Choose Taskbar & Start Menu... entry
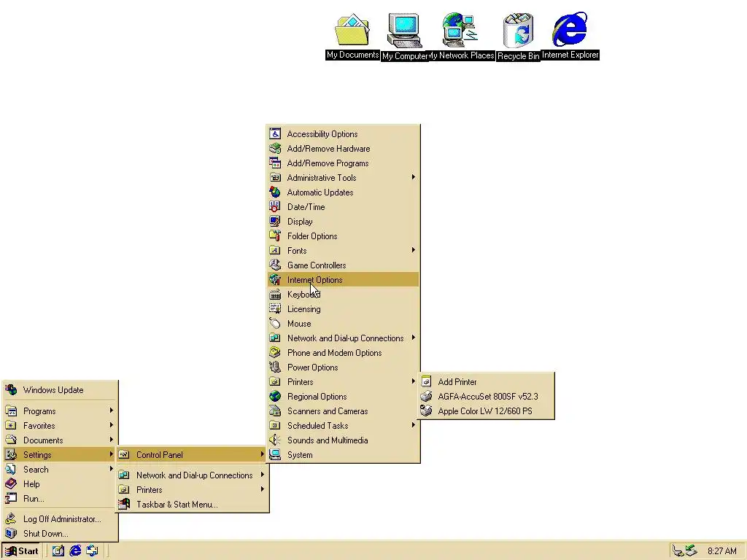Screen dimensions: 747x560 [193, 505]
